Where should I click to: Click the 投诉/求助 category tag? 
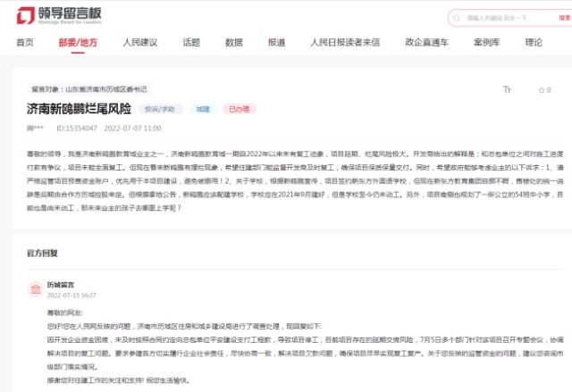(161, 109)
